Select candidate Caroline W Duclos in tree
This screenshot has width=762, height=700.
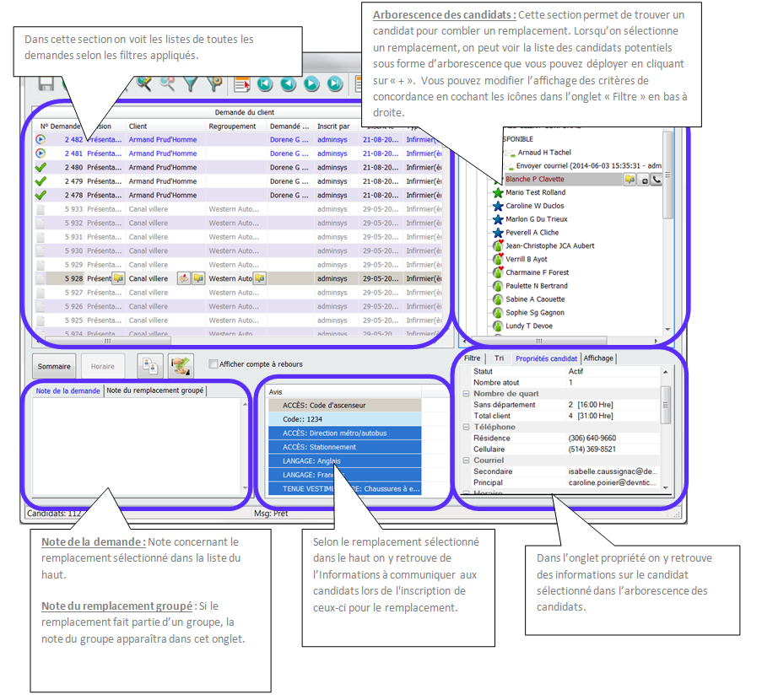tap(534, 206)
